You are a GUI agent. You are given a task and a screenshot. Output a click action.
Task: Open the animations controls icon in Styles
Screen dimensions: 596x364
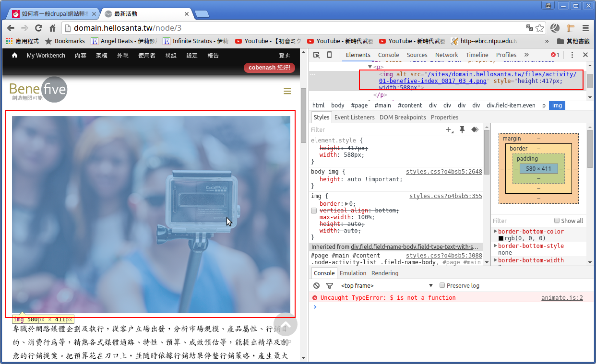[x=475, y=129]
